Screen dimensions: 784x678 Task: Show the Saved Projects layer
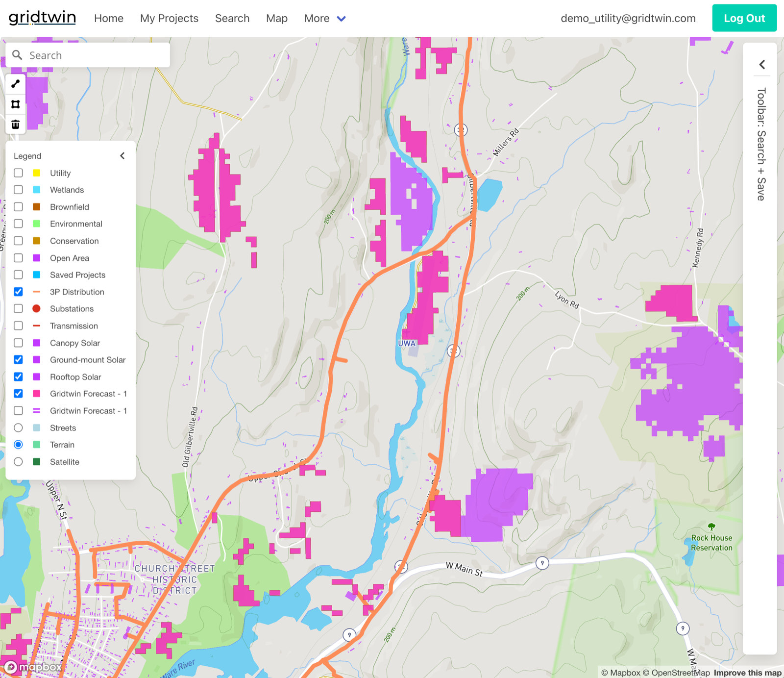18,275
